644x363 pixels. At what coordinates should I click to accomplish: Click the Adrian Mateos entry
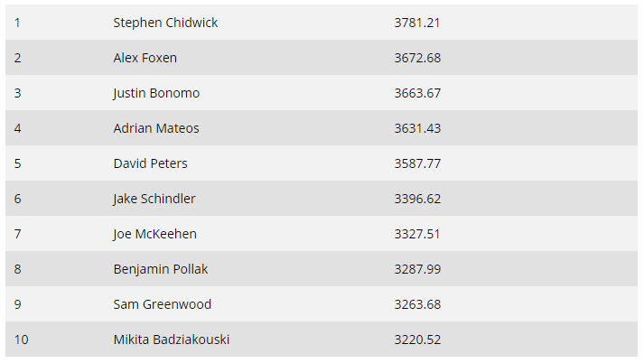pos(156,128)
